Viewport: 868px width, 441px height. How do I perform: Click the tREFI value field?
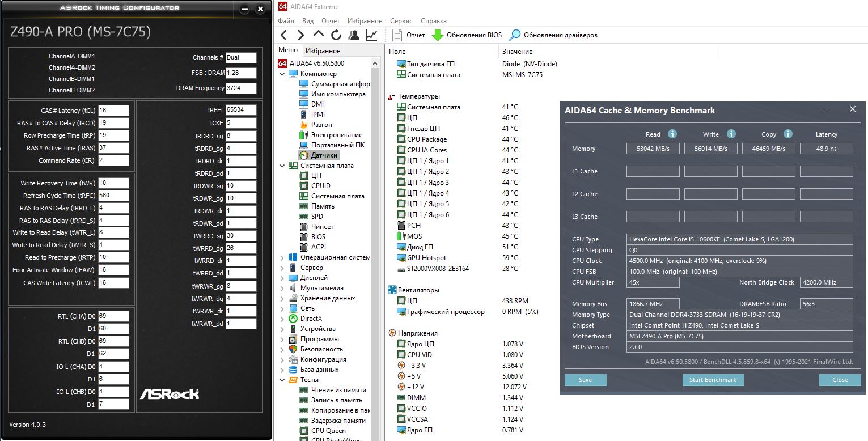point(241,109)
